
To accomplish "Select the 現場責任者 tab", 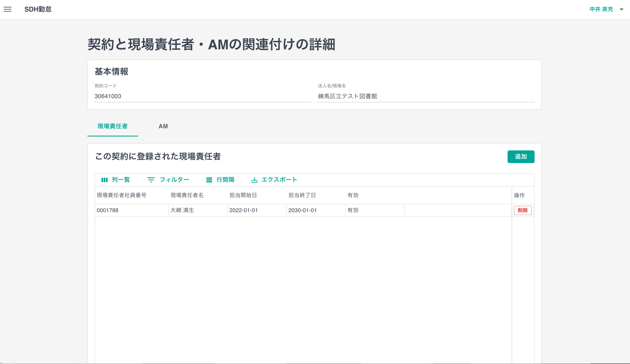I will [x=113, y=126].
